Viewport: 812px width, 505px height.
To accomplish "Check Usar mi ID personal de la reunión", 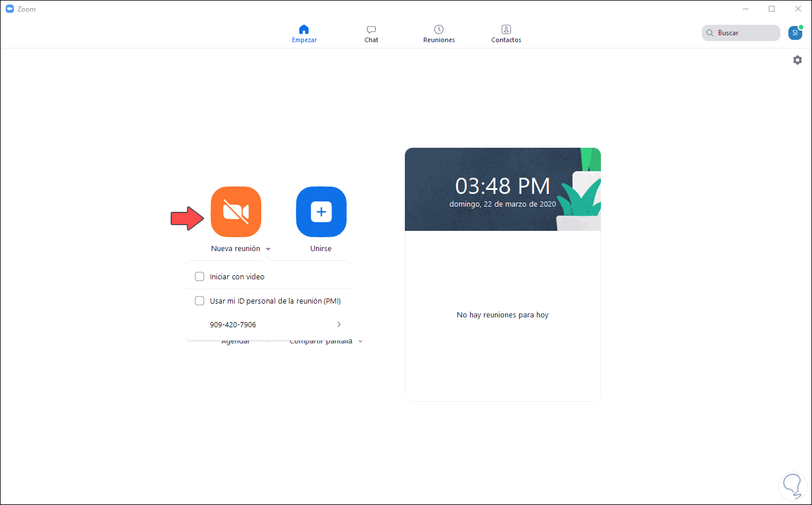I will [200, 301].
